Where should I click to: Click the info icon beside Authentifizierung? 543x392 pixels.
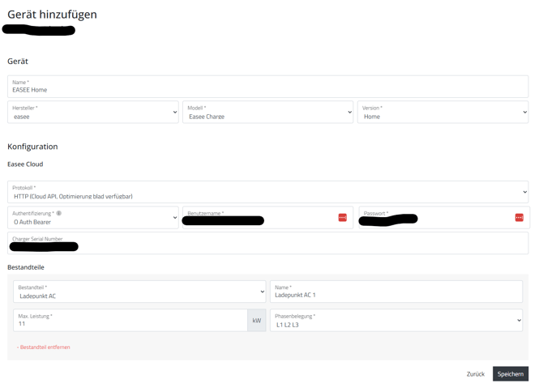[x=59, y=214]
